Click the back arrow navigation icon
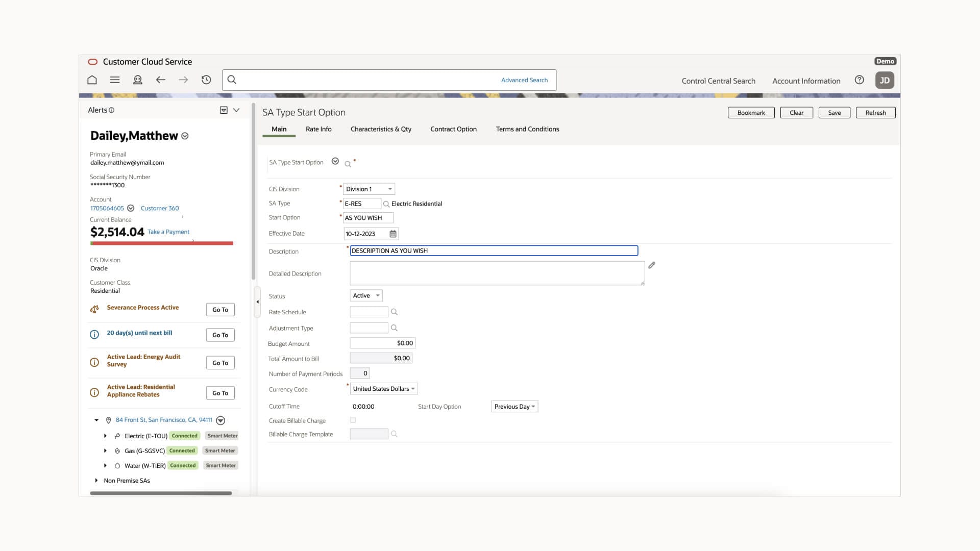 (x=160, y=80)
